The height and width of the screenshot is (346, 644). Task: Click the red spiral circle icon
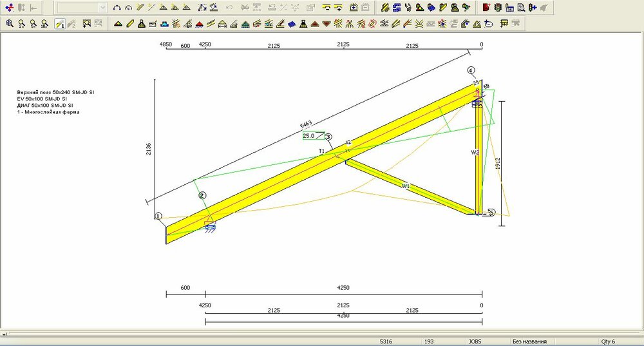coord(372,24)
